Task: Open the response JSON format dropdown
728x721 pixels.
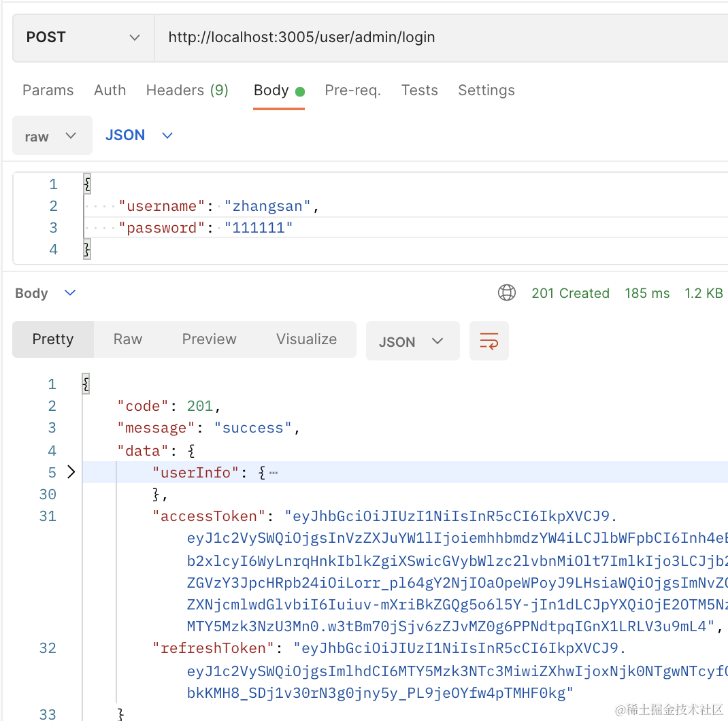Action: tap(412, 341)
